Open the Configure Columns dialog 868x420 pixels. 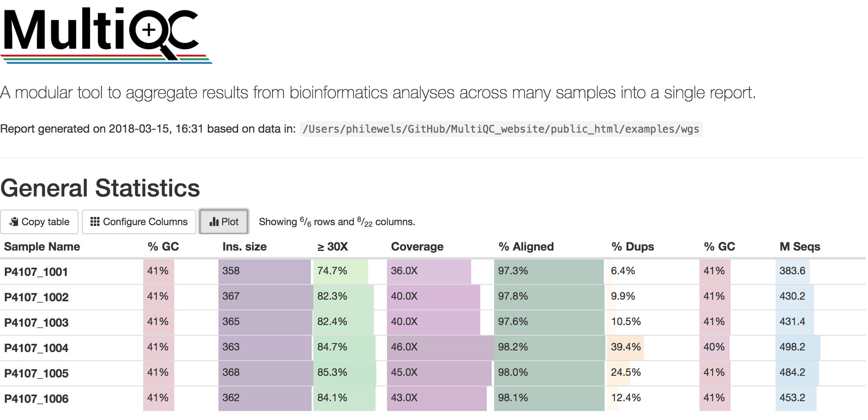click(x=139, y=222)
